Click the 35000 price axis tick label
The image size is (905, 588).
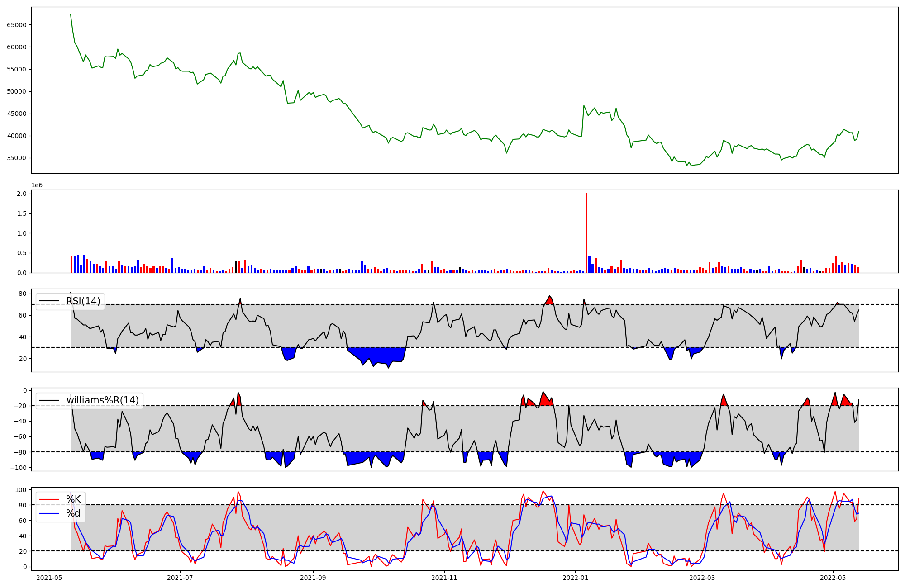[17, 158]
